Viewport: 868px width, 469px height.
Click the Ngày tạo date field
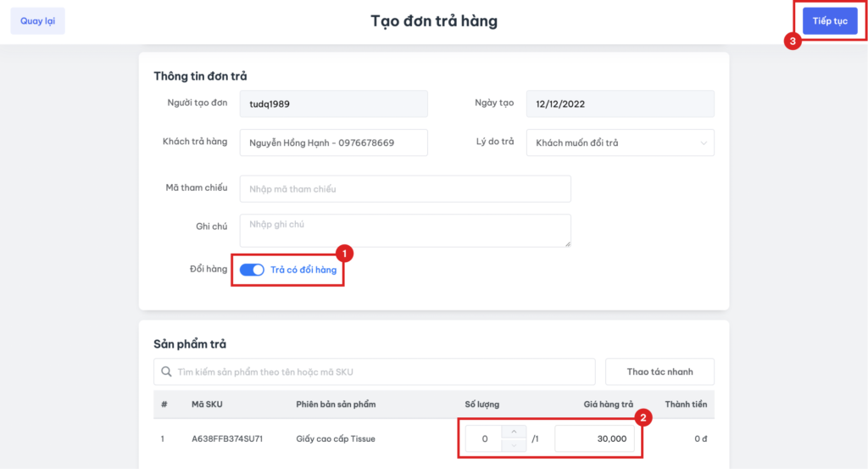[x=620, y=103]
